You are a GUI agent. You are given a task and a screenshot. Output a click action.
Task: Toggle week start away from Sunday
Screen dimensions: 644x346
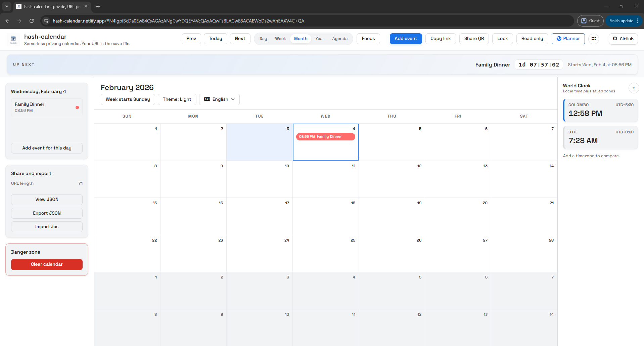pos(128,99)
